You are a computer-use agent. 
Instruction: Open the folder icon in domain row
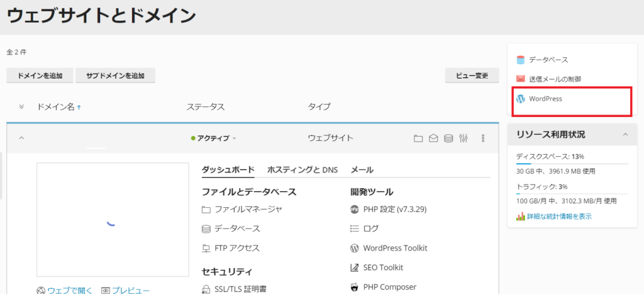(418, 139)
